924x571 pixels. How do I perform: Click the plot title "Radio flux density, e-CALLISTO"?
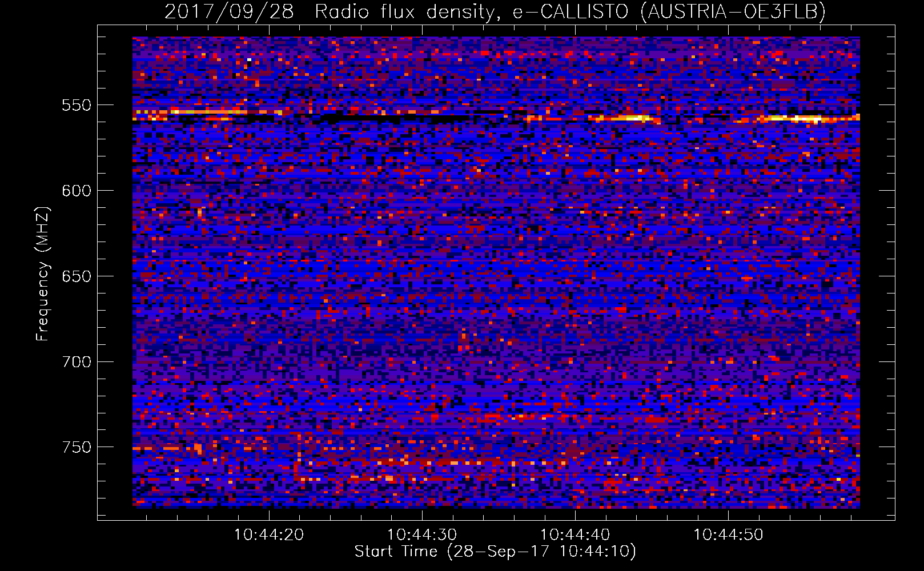(473, 11)
